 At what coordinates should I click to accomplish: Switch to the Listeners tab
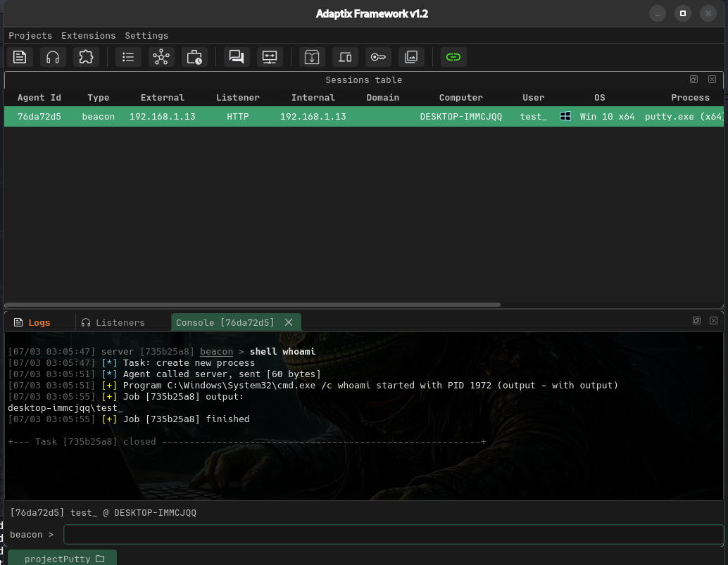pos(120,323)
